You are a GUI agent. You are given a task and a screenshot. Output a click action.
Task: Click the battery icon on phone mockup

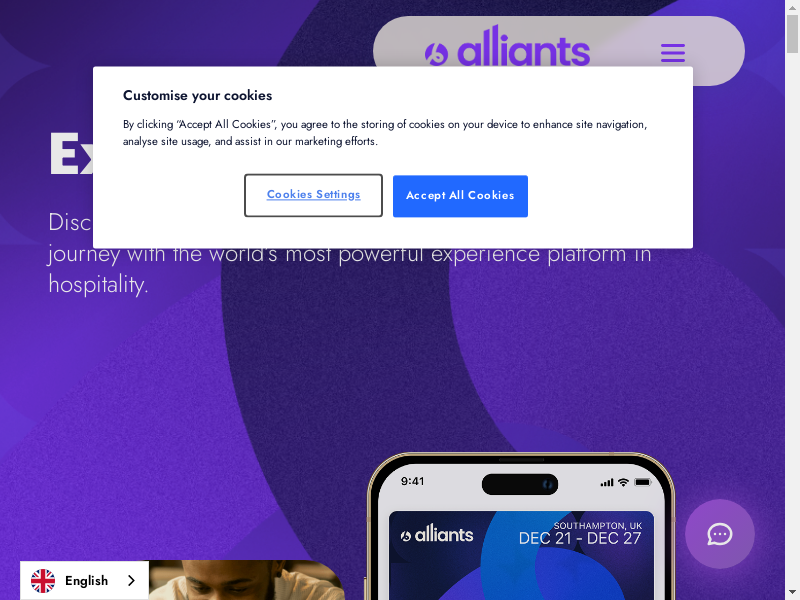(x=642, y=482)
